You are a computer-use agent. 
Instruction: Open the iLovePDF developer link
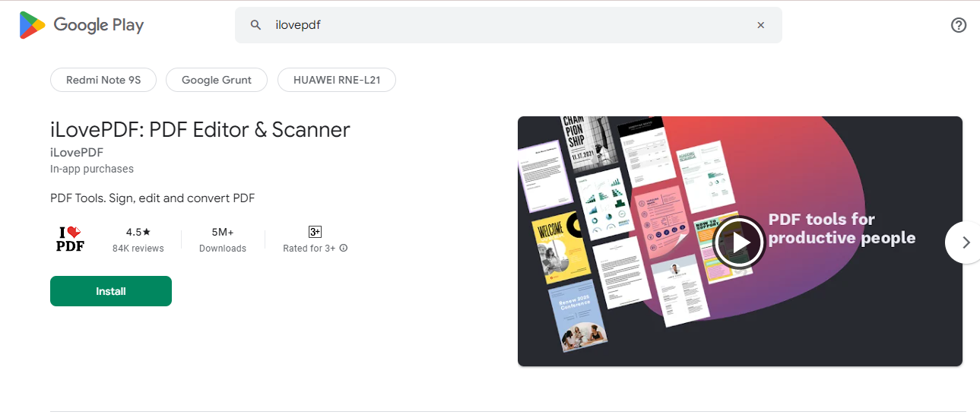click(x=77, y=152)
